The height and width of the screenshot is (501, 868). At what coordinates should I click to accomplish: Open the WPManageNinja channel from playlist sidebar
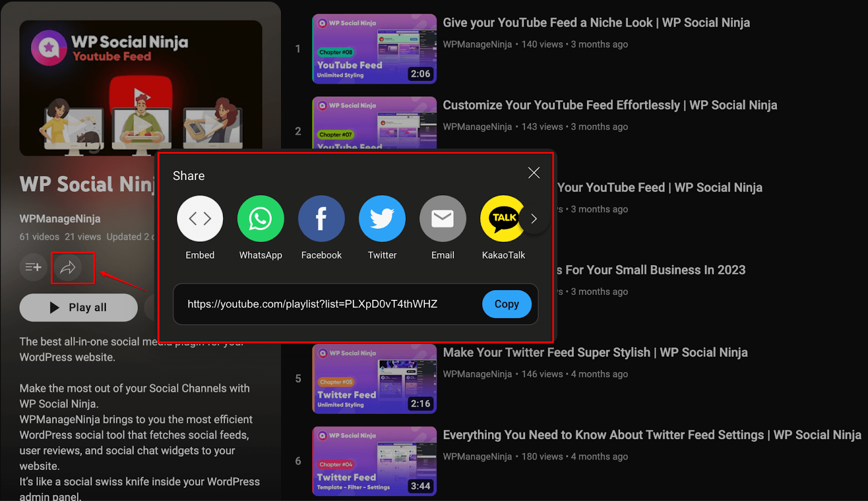point(60,219)
